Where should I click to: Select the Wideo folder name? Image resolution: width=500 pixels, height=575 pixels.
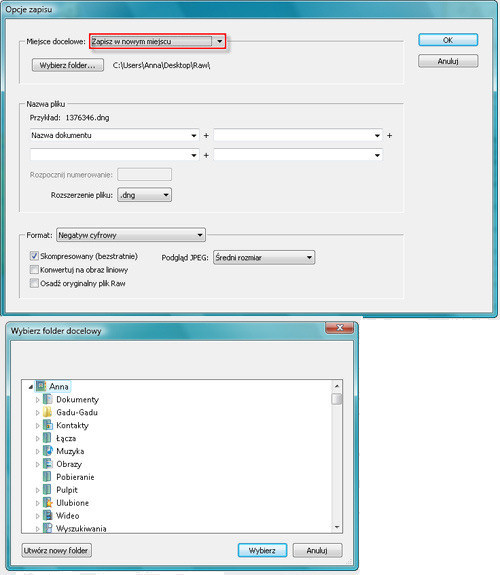click(x=67, y=516)
